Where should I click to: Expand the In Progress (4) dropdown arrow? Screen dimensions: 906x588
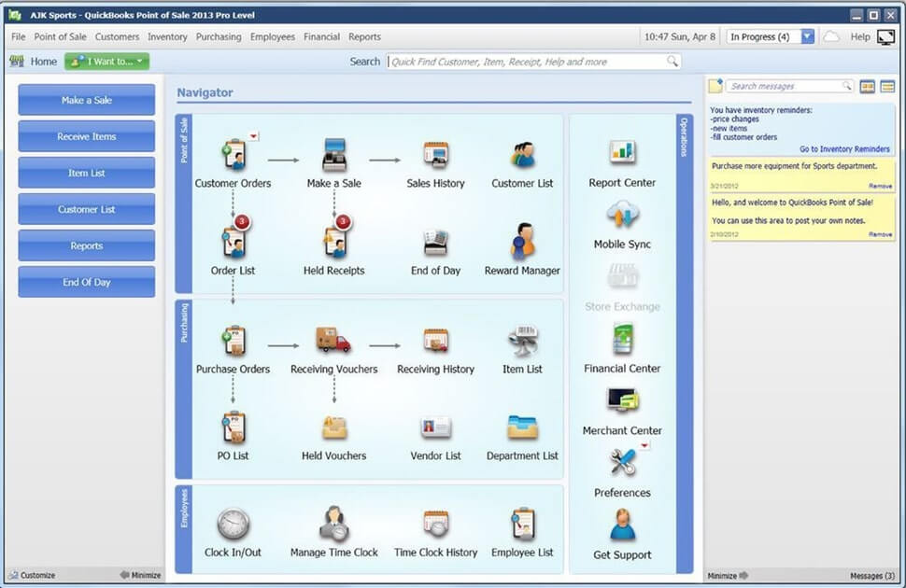808,37
